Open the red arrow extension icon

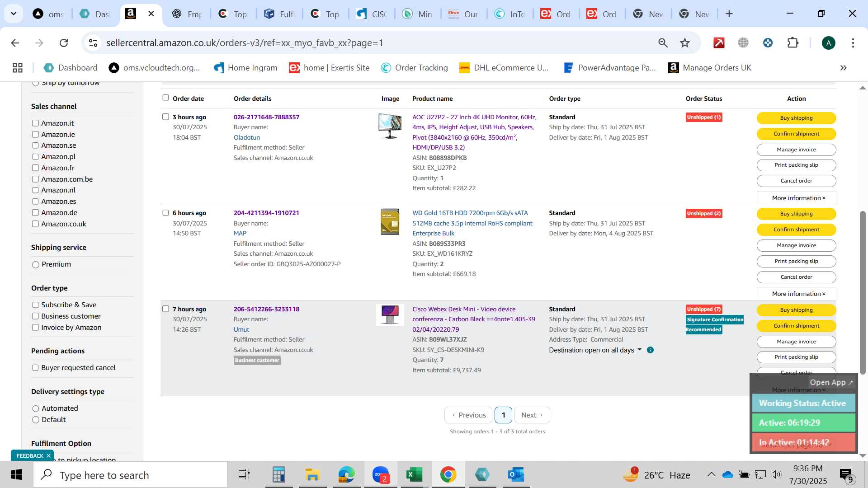pos(719,43)
